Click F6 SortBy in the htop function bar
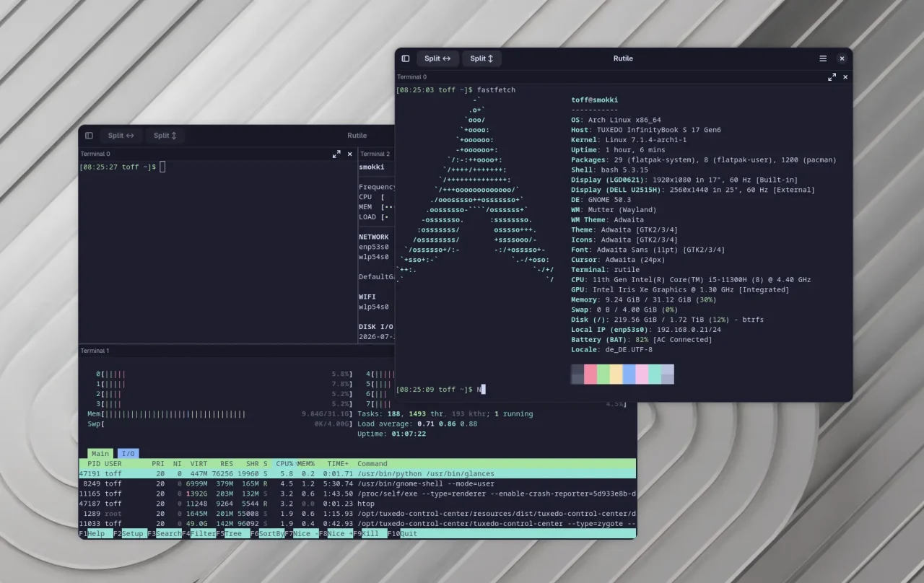This screenshot has width=924, height=583. pos(267,534)
